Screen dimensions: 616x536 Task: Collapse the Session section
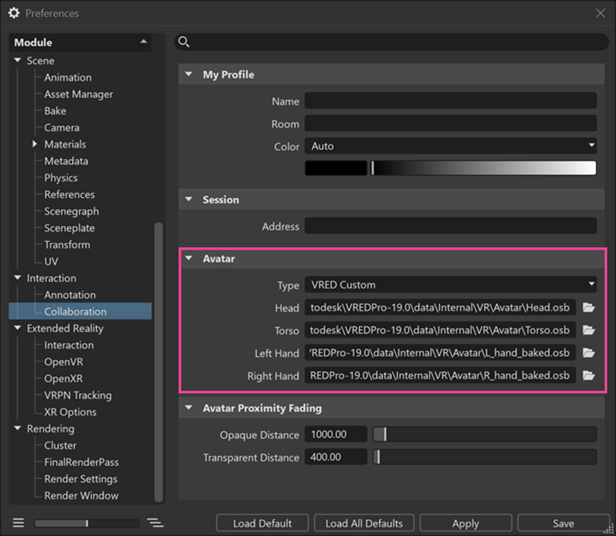click(x=189, y=199)
